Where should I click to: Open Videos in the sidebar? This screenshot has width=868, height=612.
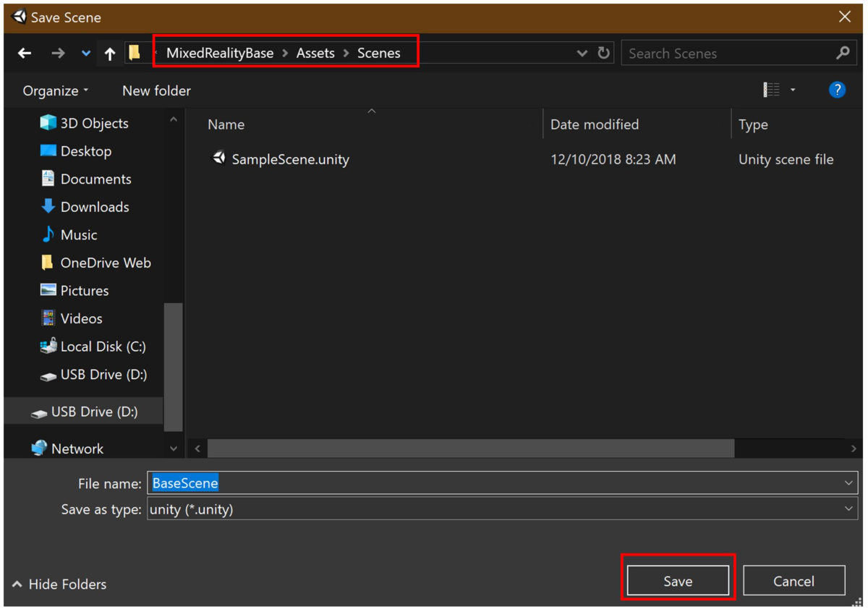pos(81,318)
